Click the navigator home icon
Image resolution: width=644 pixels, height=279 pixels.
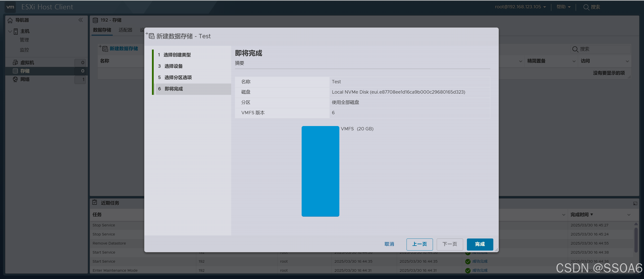(x=10, y=20)
